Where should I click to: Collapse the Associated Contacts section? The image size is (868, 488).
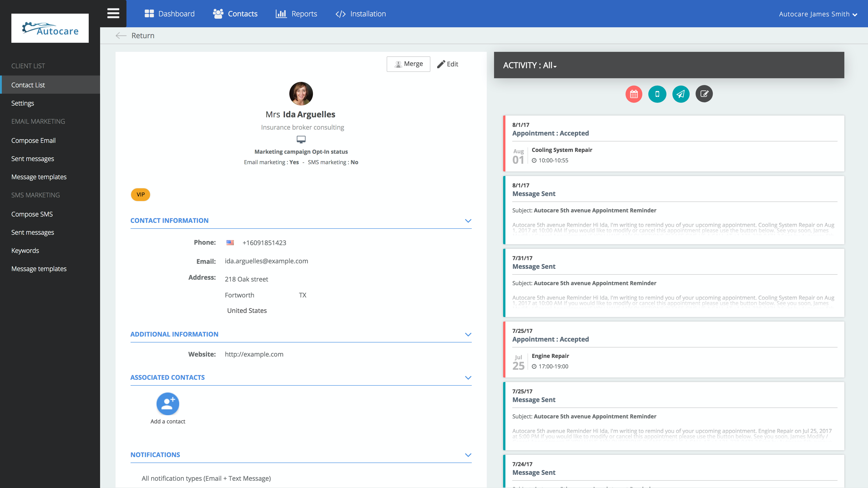point(468,378)
